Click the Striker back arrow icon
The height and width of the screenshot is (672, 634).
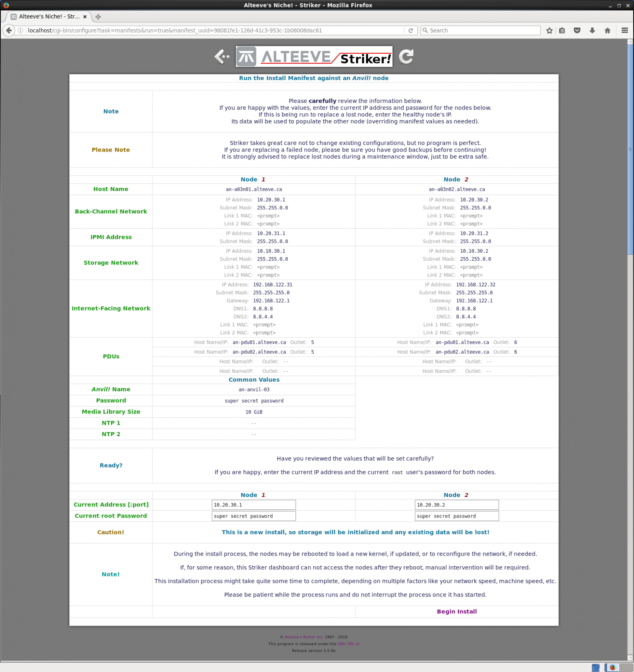click(x=222, y=57)
